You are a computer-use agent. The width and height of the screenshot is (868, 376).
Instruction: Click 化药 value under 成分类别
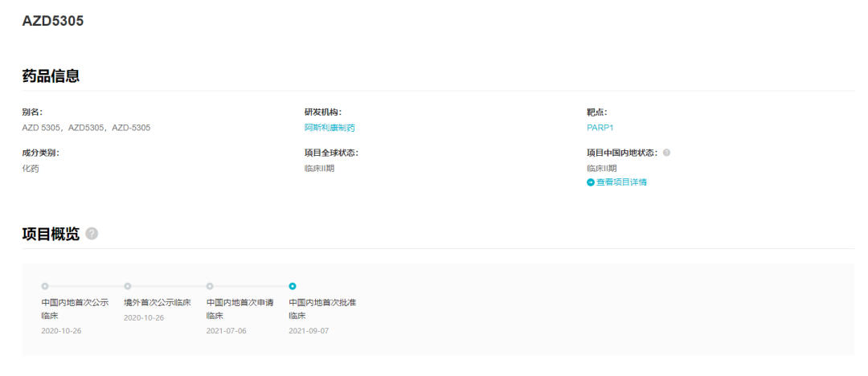click(31, 169)
